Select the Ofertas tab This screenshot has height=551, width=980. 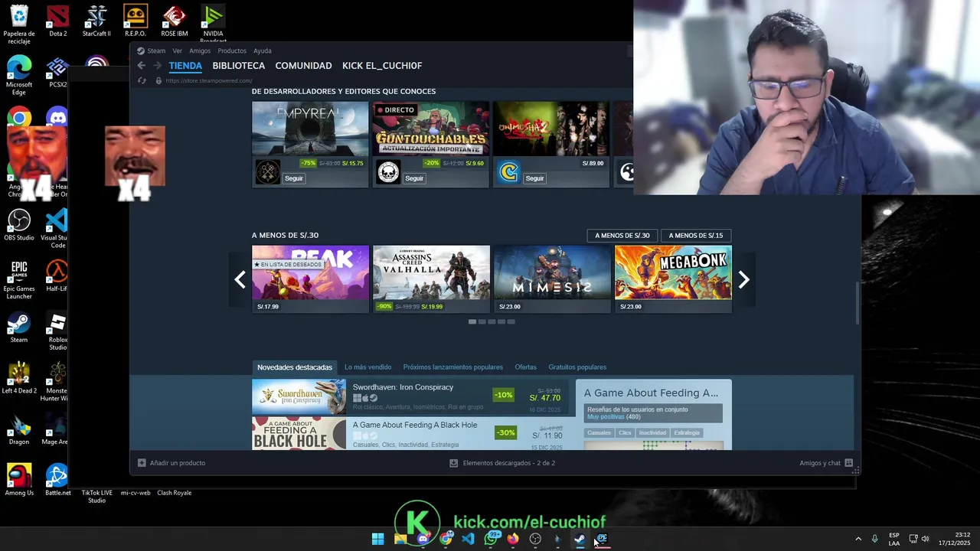click(x=525, y=367)
